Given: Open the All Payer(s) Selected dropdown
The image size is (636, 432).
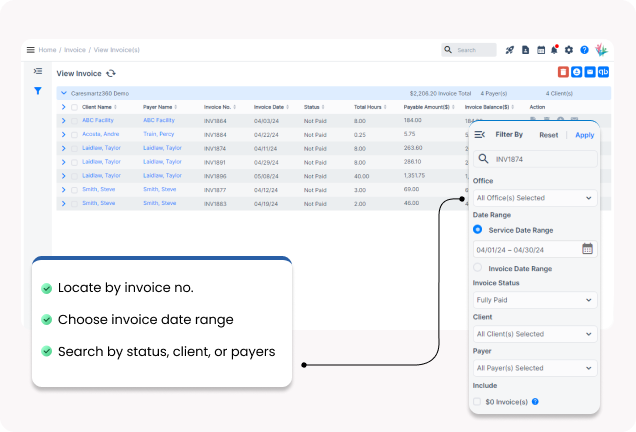Looking at the screenshot, I should point(535,368).
